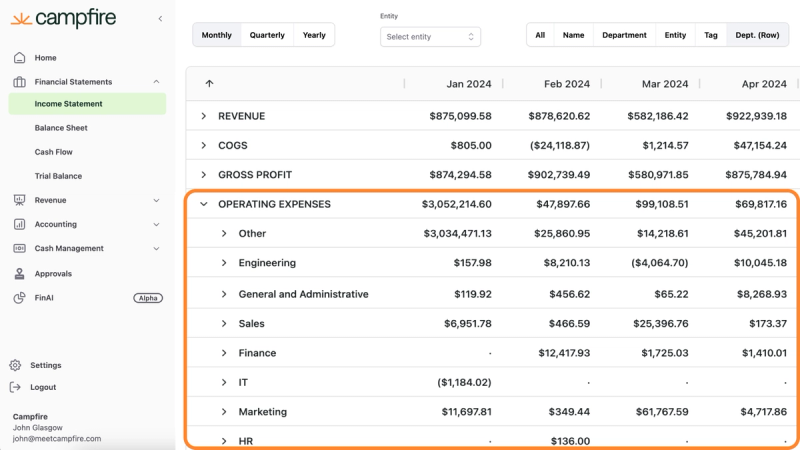This screenshot has height=450, width=800.
Task: Collapse the OPERATING EXPENSES row
Action: click(204, 204)
